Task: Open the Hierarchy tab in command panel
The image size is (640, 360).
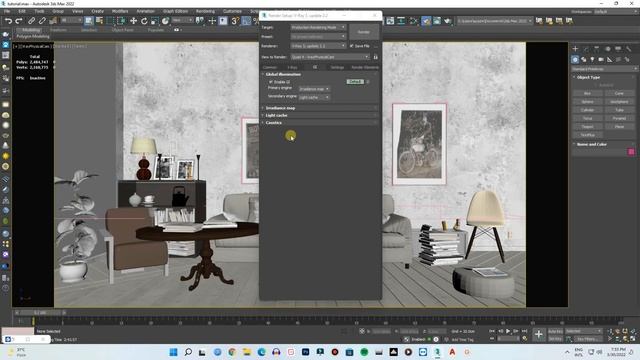Action: pos(597,49)
